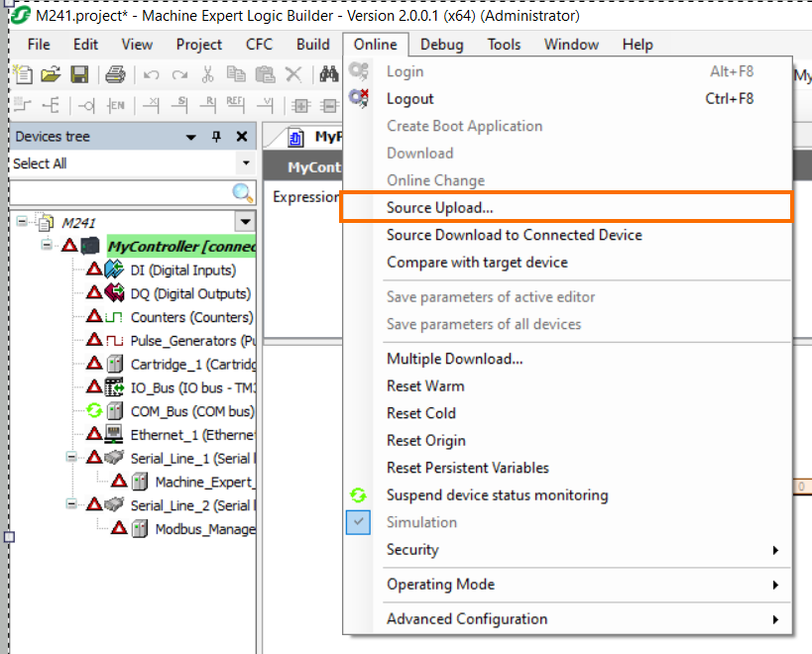Open project with the folder icon
The height and width of the screenshot is (654, 812).
point(51,74)
